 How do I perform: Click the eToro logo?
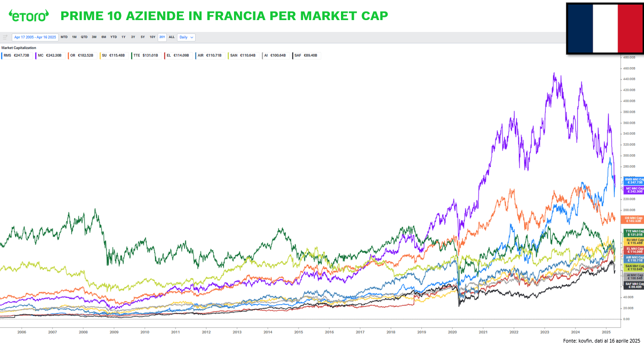click(28, 16)
